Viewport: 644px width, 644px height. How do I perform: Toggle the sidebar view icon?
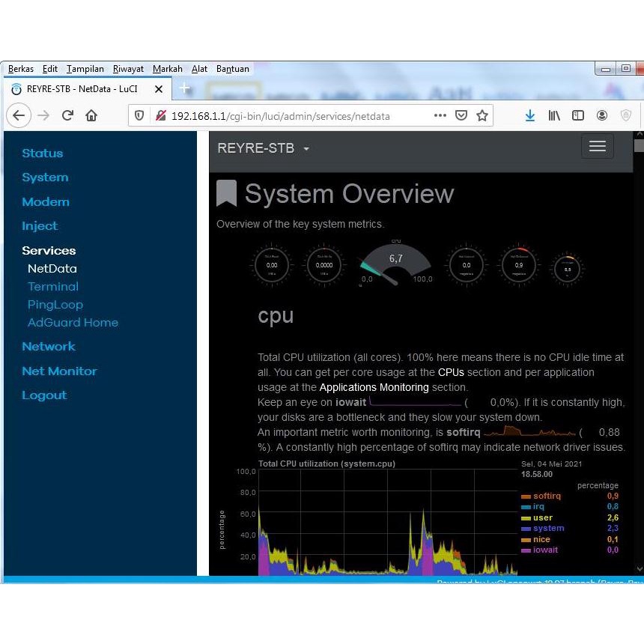578,115
